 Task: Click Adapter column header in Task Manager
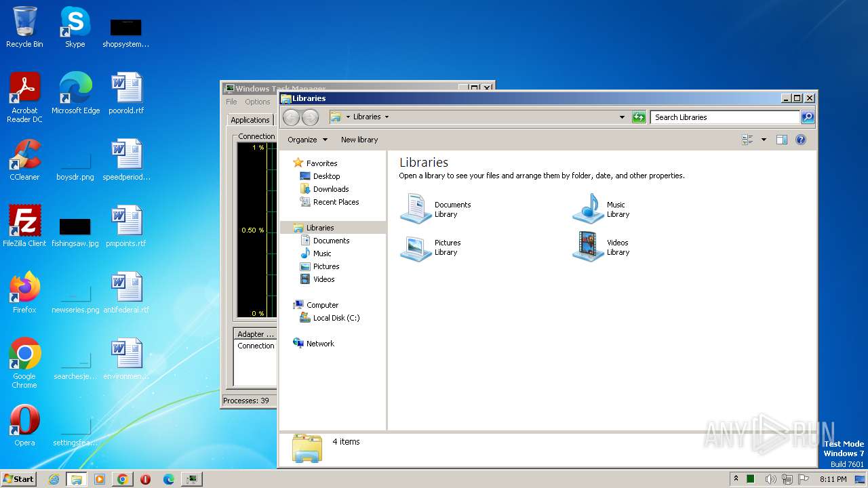point(255,334)
